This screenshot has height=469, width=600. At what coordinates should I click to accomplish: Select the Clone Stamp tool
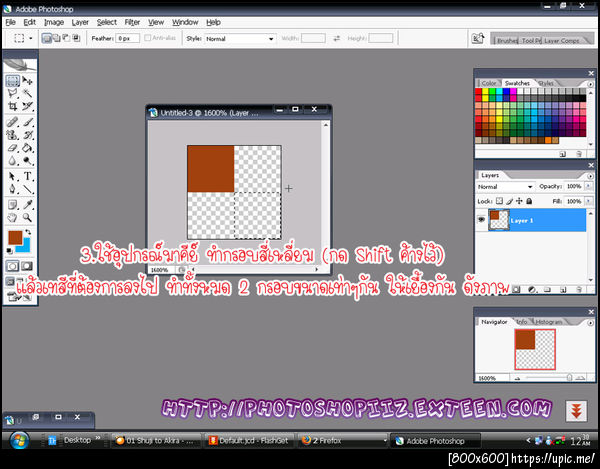click(12, 135)
